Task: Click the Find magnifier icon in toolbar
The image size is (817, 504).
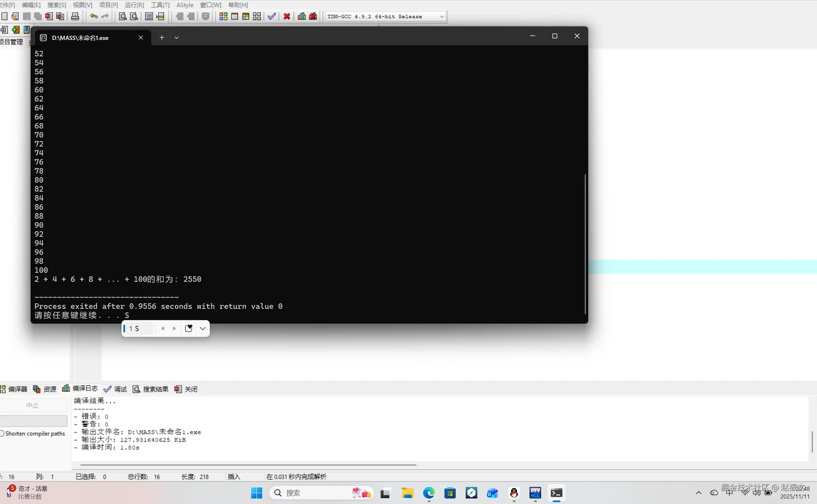Action: click(x=122, y=16)
